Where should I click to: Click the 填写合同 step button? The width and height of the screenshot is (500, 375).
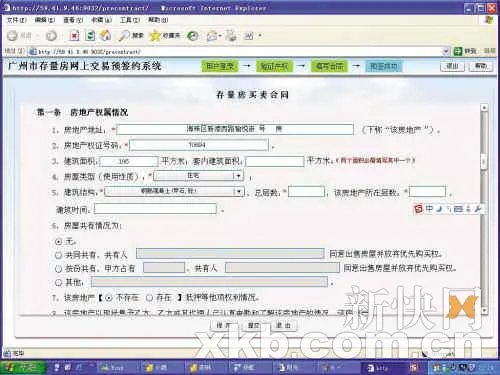[x=329, y=66]
